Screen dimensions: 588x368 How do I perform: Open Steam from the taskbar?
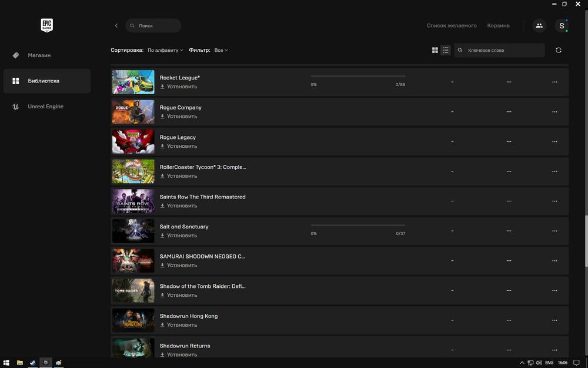pos(32,363)
